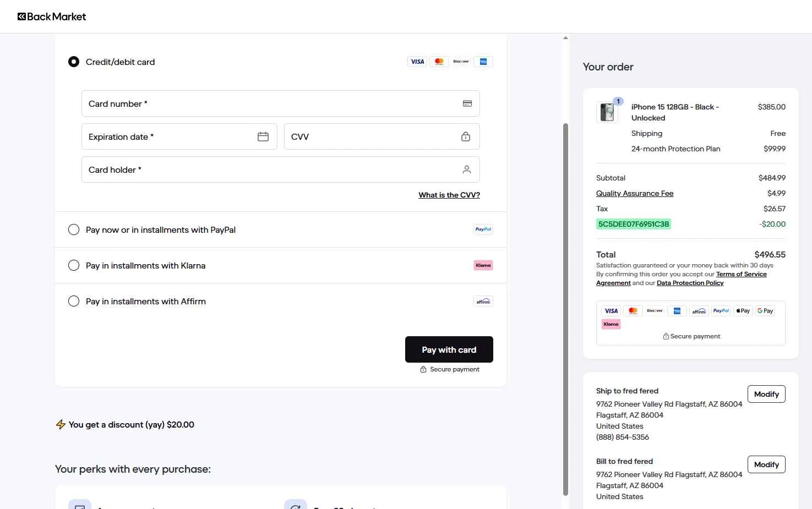812x509 pixels.
Task: Focus the Expiration date input field
Action: click(x=179, y=136)
